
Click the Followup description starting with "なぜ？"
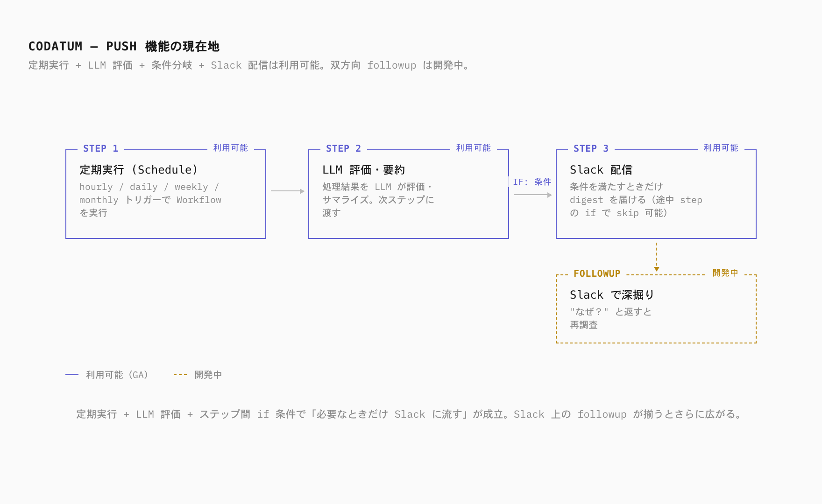pyautogui.click(x=610, y=318)
